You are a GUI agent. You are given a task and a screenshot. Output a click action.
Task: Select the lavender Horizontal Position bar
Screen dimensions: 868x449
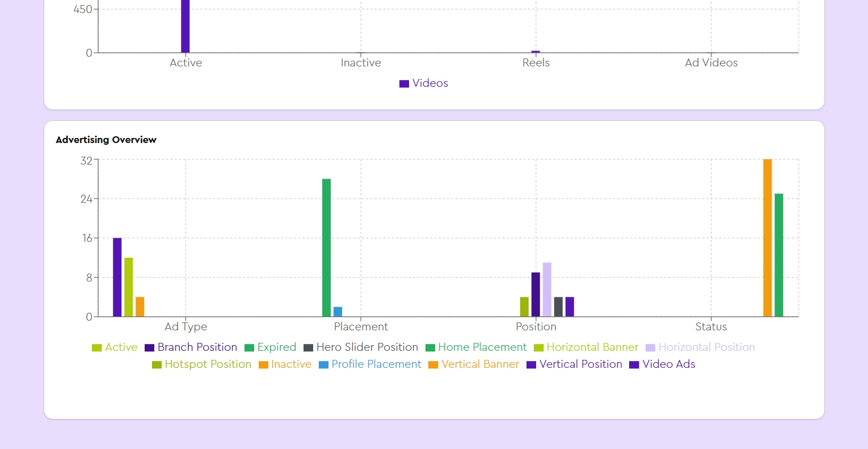click(547, 289)
